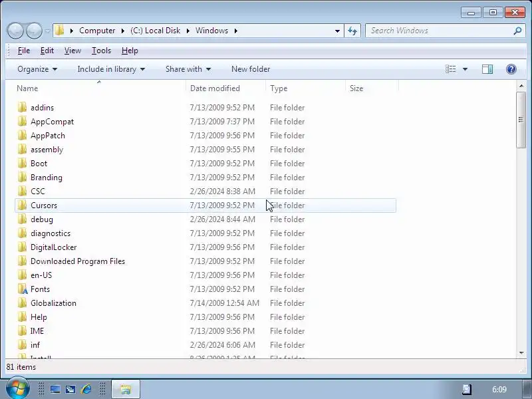The width and height of the screenshot is (532, 399).
Task: Click (C:) Local Disk breadcrumb segment
Action: coord(156,31)
